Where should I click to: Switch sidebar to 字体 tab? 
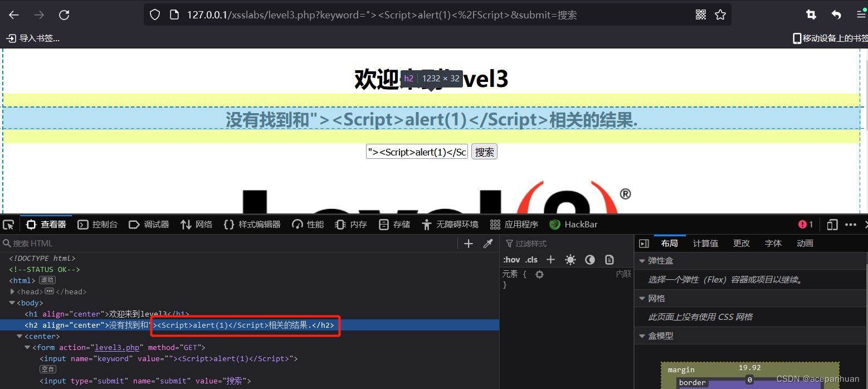point(773,244)
